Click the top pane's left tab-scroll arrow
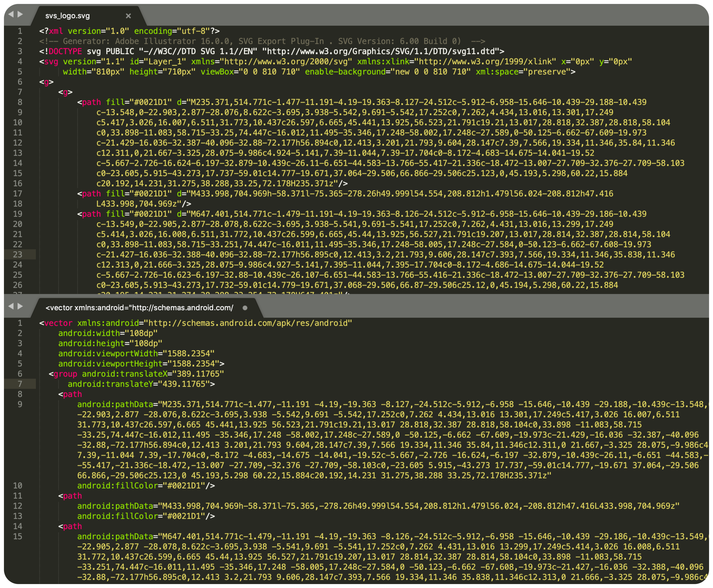The width and height of the screenshot is (713, 588). click(x=11, y=14)
